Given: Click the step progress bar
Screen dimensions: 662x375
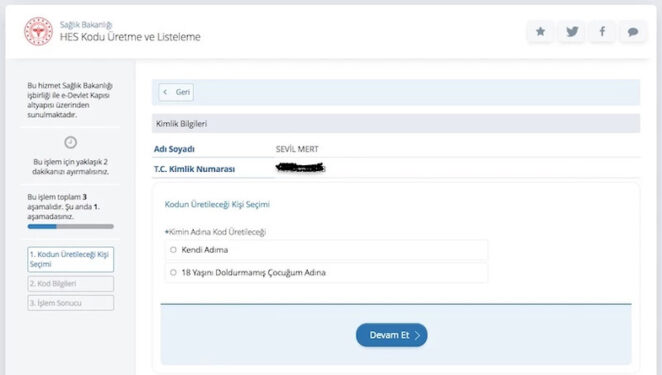Looking at the screenshot, I should 71,226.
